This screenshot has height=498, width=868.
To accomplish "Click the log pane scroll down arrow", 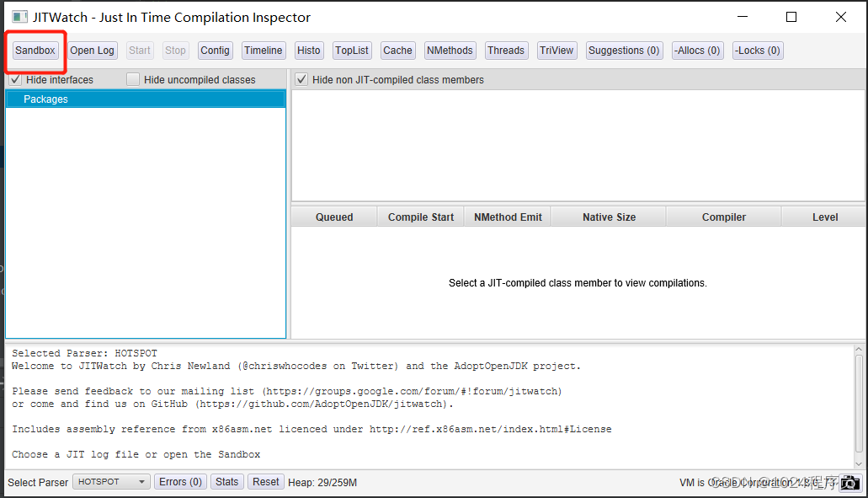I will [859, 464].
